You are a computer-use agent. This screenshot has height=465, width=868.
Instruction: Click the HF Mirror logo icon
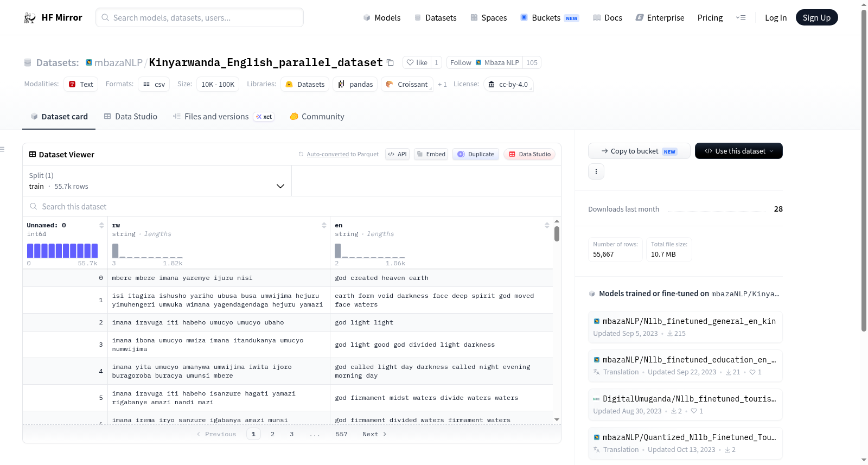[x=30, y=18]
